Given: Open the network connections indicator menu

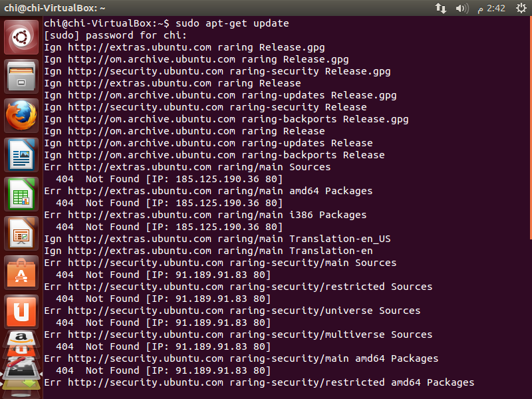Looking at the screenshot, I should click(x=441, y=8).
